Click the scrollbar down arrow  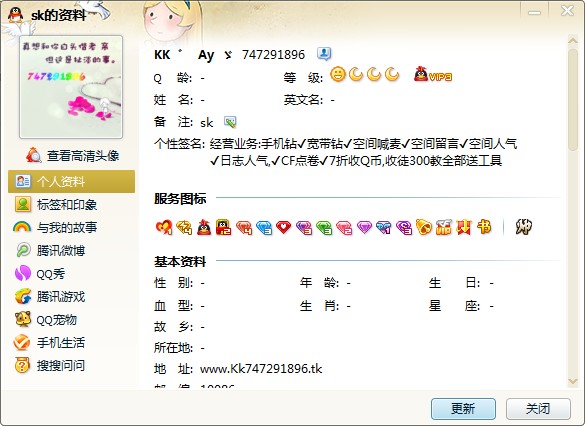[573, 381]
